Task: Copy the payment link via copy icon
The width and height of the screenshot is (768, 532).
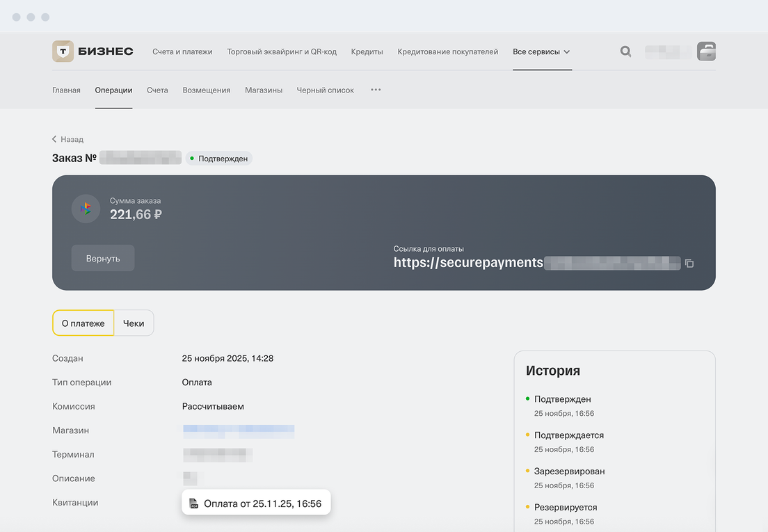Action: pyautogui.click(x=689, y=264)
